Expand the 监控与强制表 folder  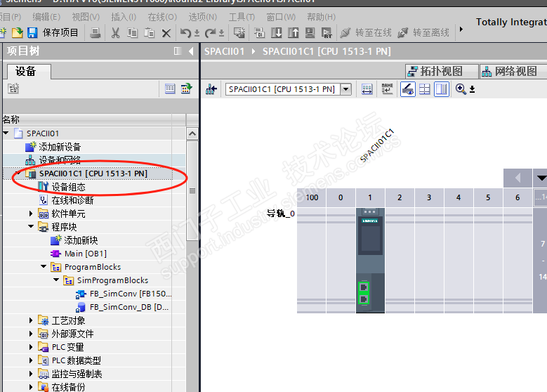(x=31, y=374)
